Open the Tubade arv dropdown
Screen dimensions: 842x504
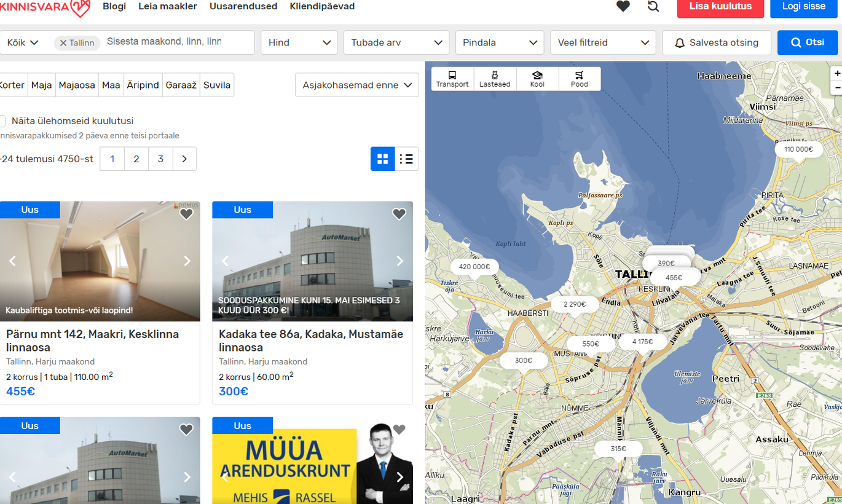(x=396, y=42)
